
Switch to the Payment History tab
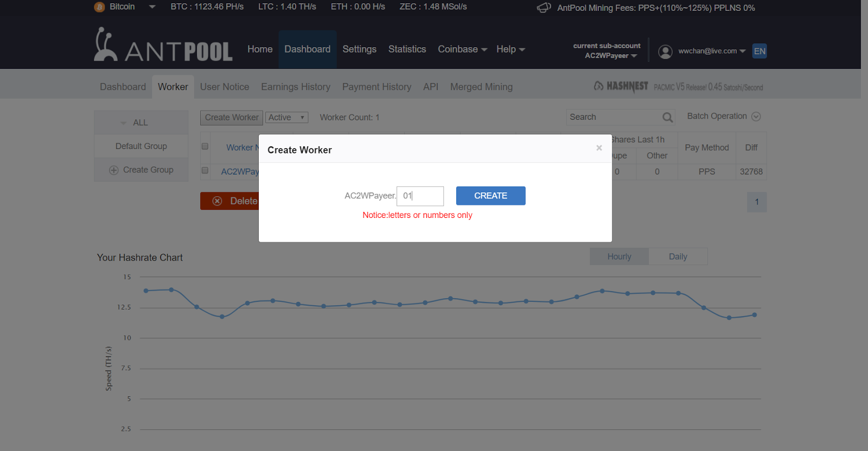coord(376,87)
